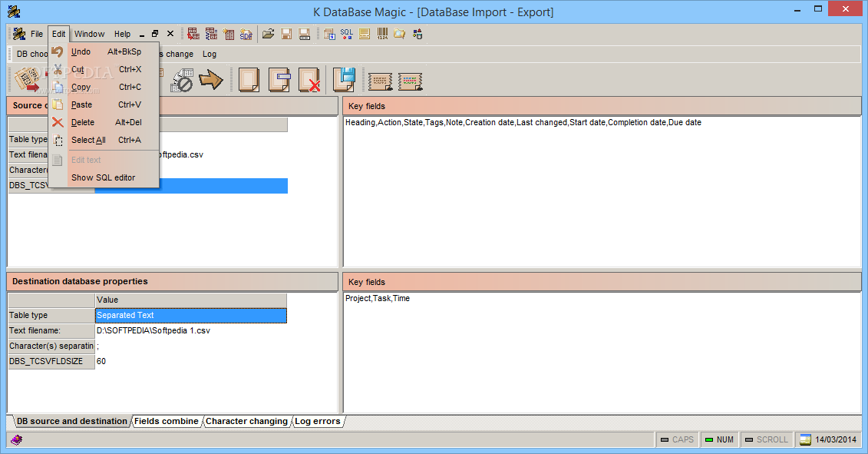Choose Paste from Edit menu

[x=104, y=104]
